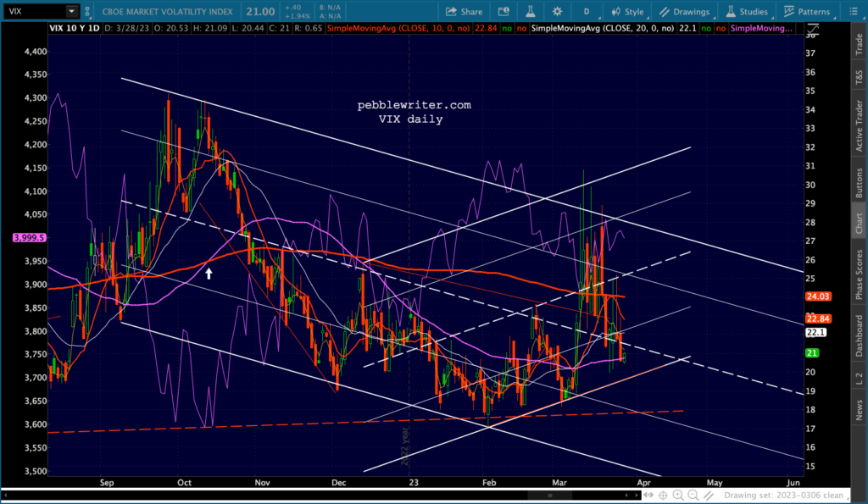Click the crosshair pan icon
The image size is (868, 504).
click(663, 496)
